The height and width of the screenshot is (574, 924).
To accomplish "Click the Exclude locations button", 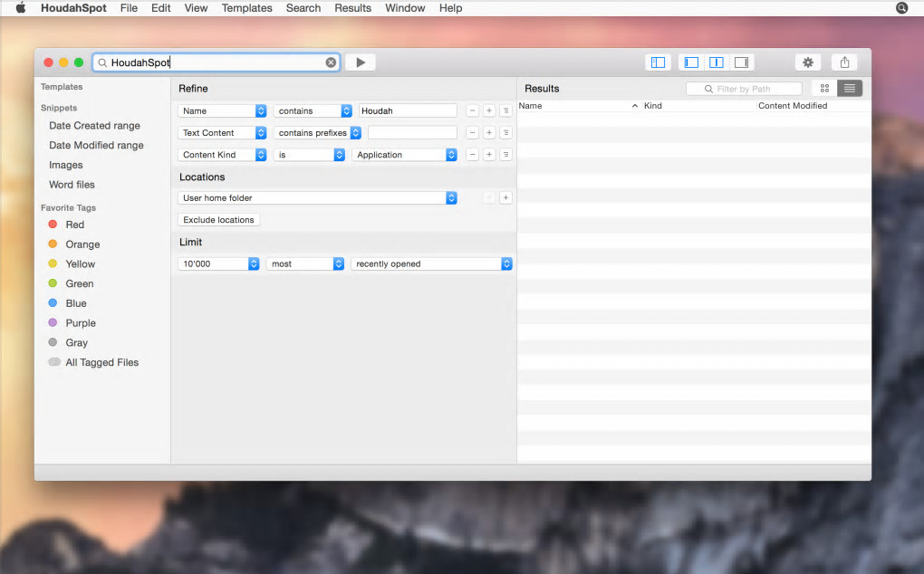I will tap(218, 220).
